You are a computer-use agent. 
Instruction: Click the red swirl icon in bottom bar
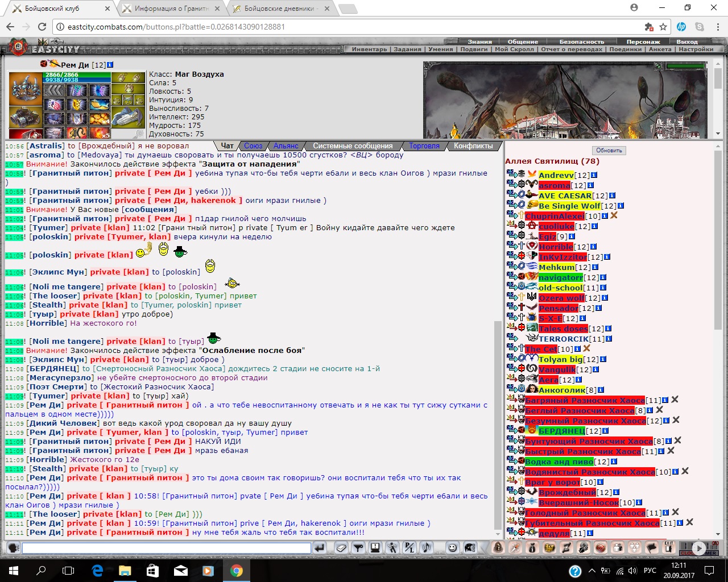(x=601, y=548)
